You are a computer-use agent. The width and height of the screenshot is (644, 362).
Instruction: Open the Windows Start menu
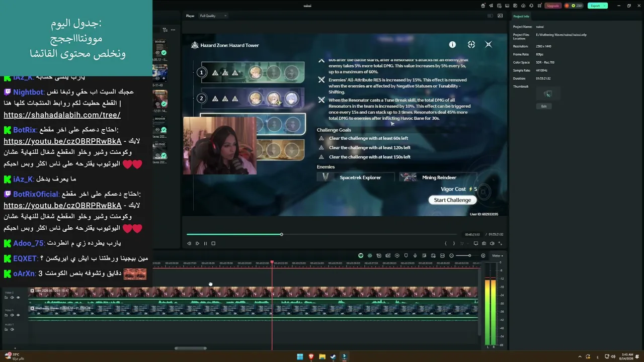point(300,357)
